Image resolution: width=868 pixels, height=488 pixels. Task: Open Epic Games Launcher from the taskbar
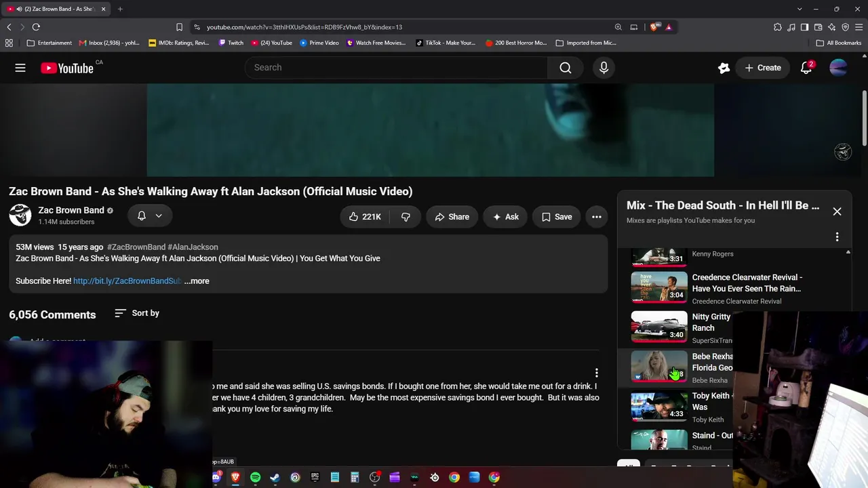tap(315, 477)
